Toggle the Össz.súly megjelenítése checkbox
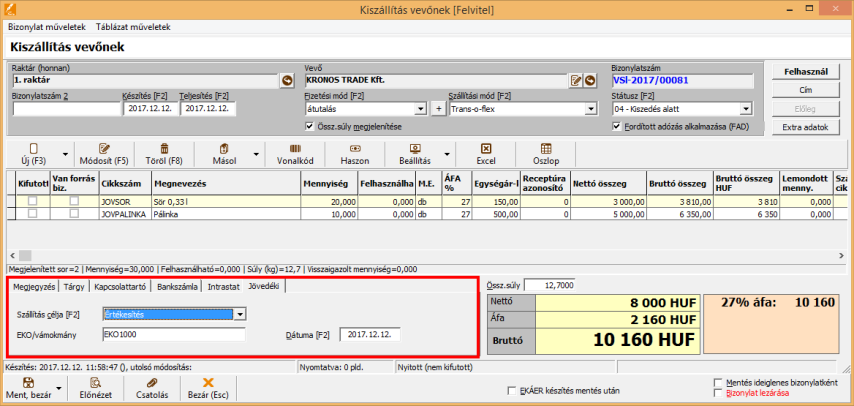 (x=309, y=126)
